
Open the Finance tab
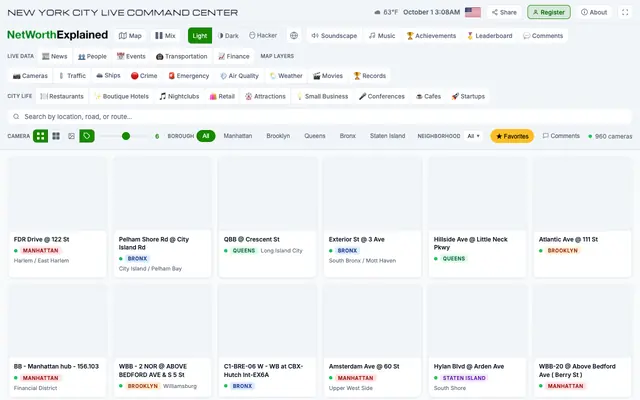point(234,56)
